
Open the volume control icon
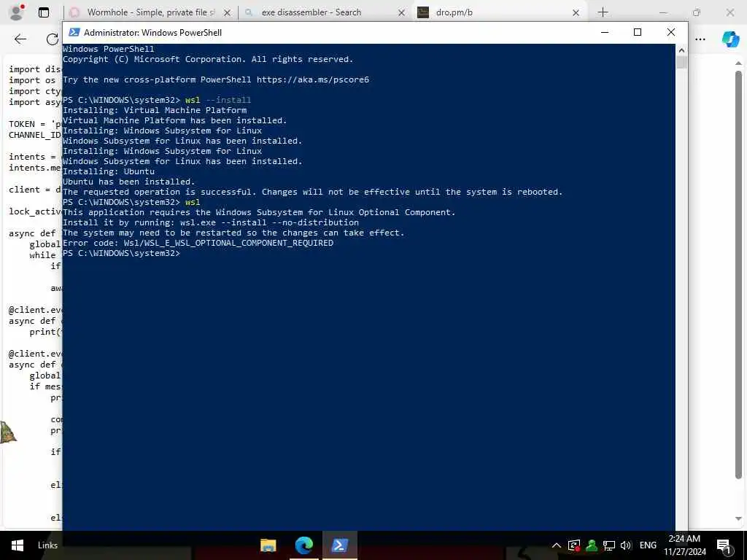coord(626,545)
